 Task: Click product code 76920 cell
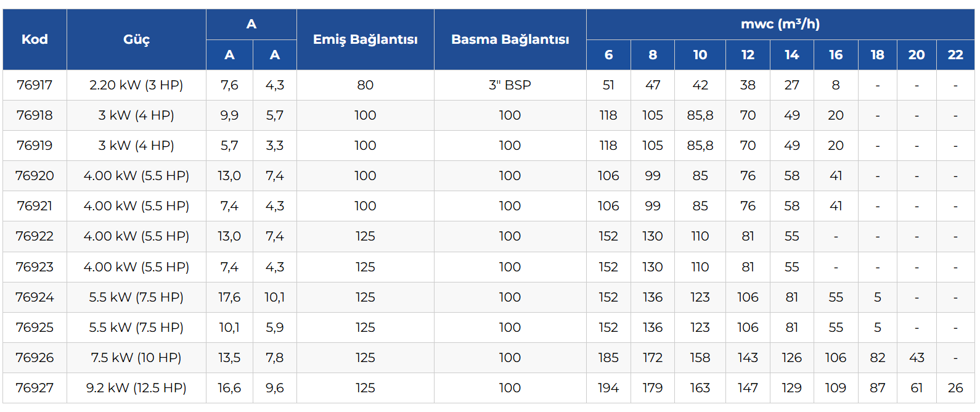click(35, 176)
